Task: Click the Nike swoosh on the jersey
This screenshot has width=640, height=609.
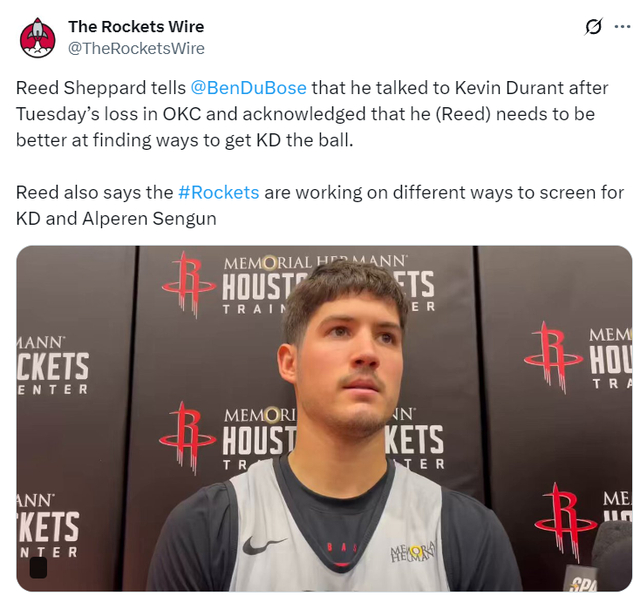Action: [262, 546]
